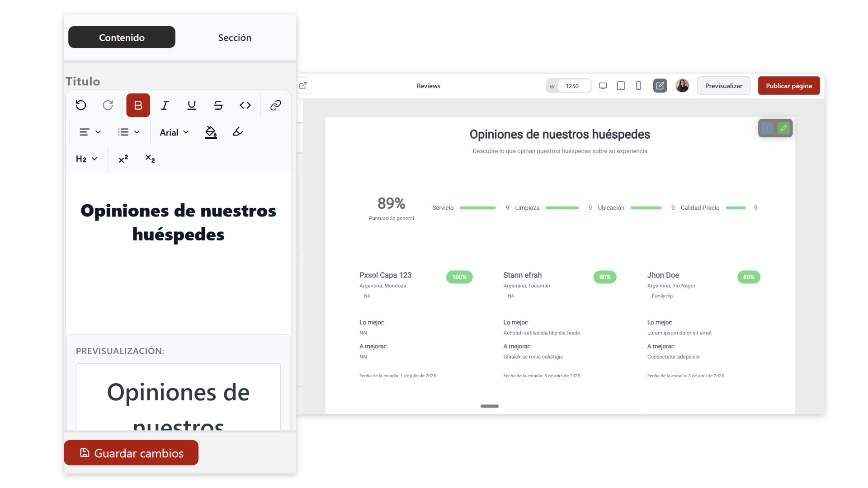Click the redo icon in editor toolbar

point(108,105)
